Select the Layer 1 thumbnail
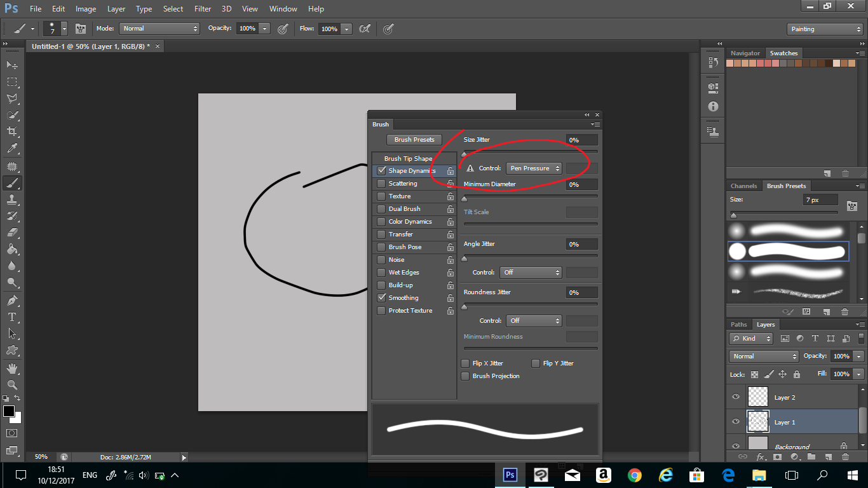Image resolution: width=868 pixels, height=488 pixels. tap(758, 422)
